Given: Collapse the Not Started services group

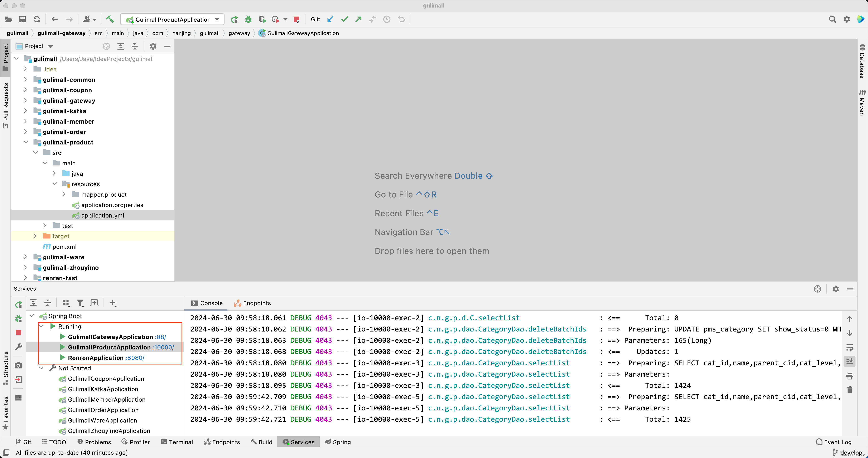Looking at the screenshot, I should [x=42, y=368].
